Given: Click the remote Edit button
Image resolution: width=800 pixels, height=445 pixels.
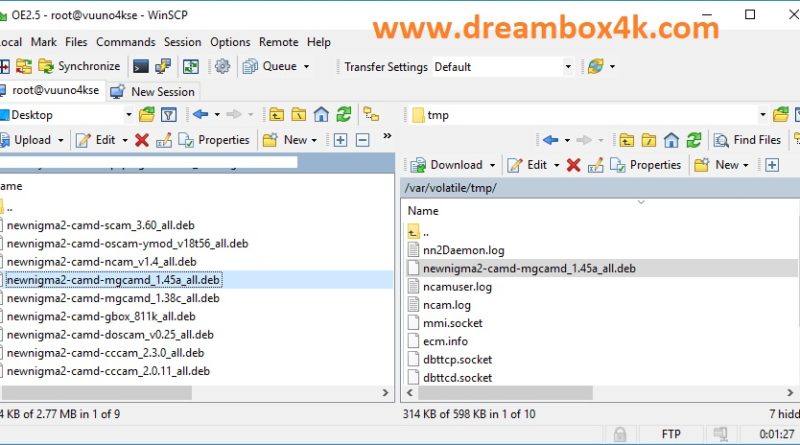Looking at the screenshot, I should (528, 165).
